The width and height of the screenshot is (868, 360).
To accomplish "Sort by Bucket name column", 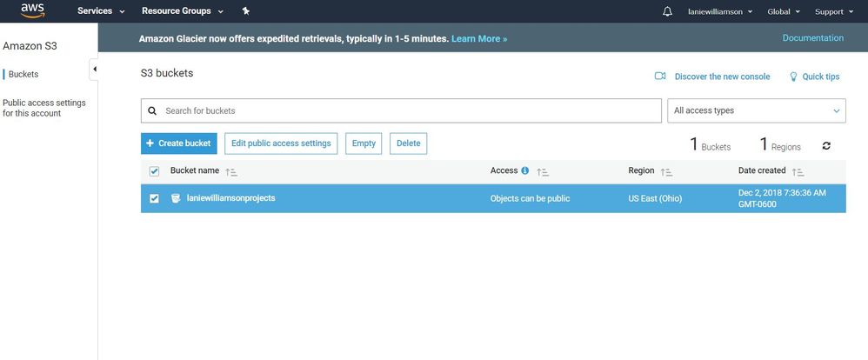I will click(x=231, y=172).
